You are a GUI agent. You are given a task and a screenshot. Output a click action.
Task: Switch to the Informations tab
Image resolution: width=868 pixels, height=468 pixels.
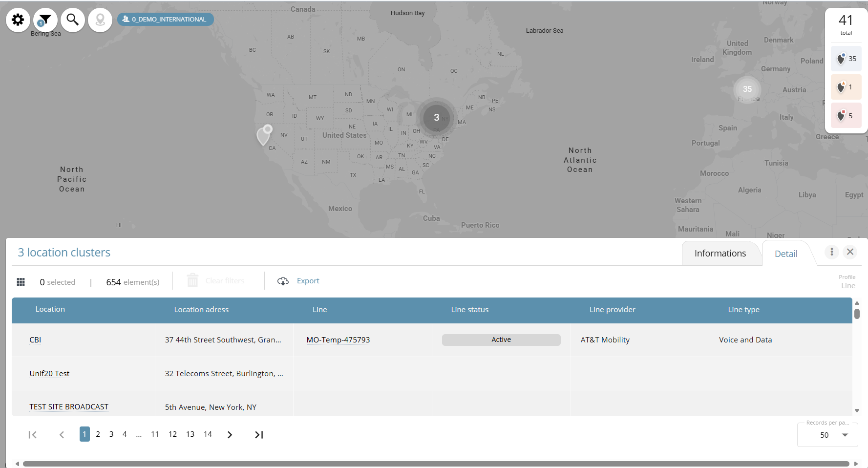(720, 254)
